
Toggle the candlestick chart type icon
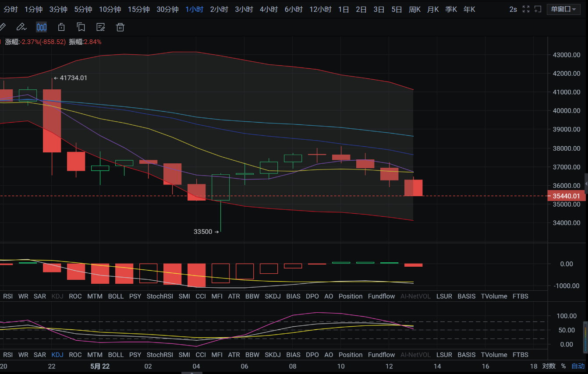point(41,27)
